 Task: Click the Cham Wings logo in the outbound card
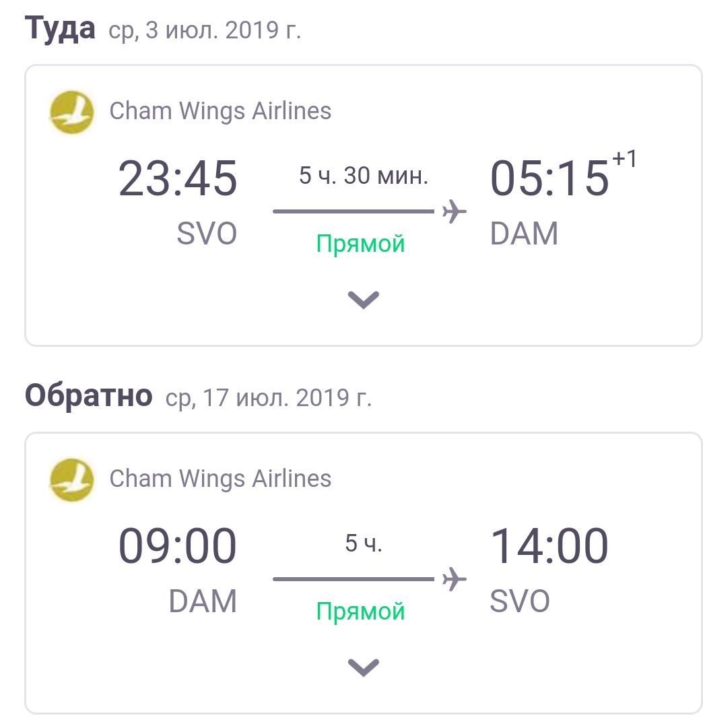(71, 112)
